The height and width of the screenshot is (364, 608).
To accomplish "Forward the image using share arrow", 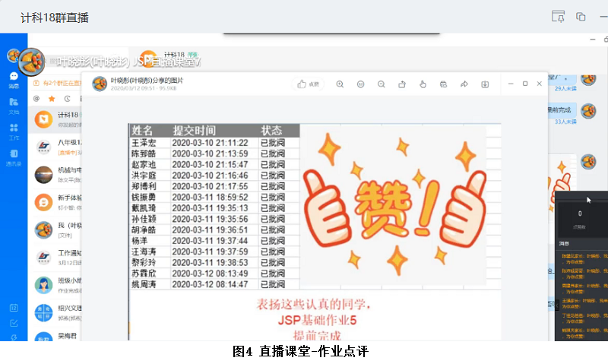I will (464, 84).
